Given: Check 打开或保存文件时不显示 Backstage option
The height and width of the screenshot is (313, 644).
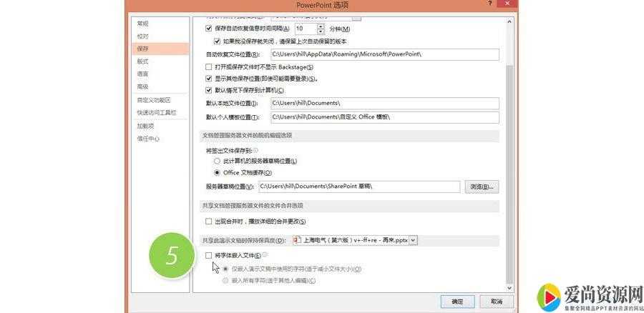Looking at the screenshot, I should [x=209, y=66].
